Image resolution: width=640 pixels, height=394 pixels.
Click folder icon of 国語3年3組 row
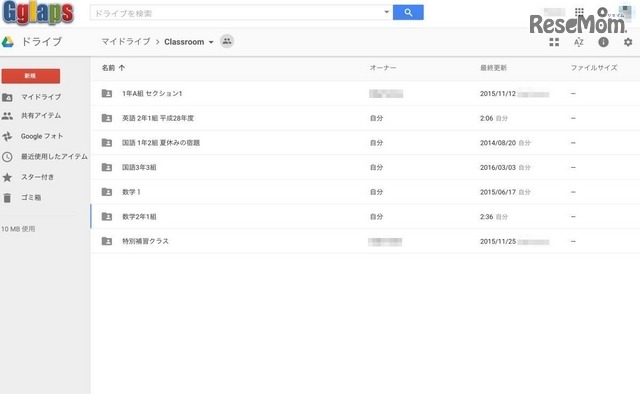[x=107, y=167]
